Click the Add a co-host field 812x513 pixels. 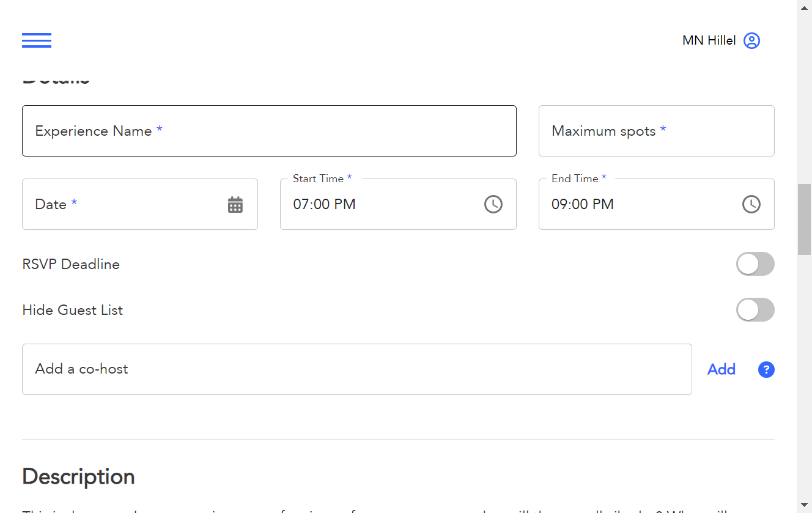pos(357,369)
